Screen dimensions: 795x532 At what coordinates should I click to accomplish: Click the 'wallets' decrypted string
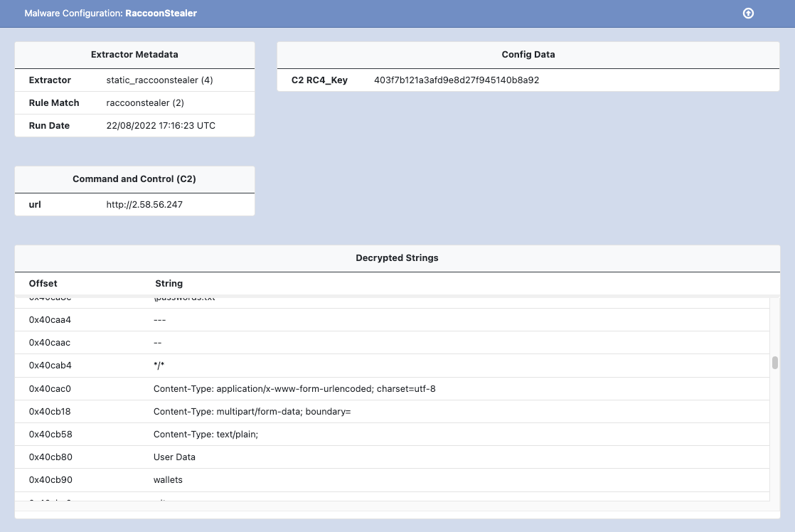(168, 480)
